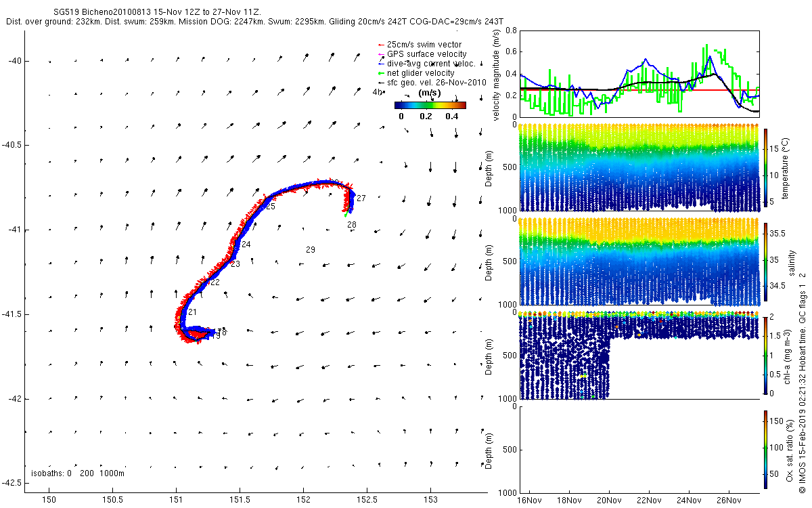The height and width of the screenshot is (508, 812).
Task: Click the 20Nov date tick
Action: [609, 501]
